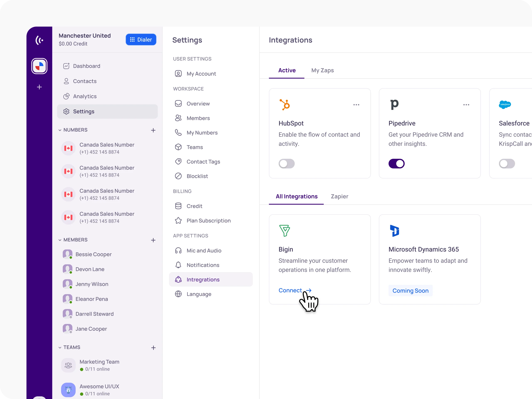
Task: Collapse the NUMBERS section
Action: (60, 130)
